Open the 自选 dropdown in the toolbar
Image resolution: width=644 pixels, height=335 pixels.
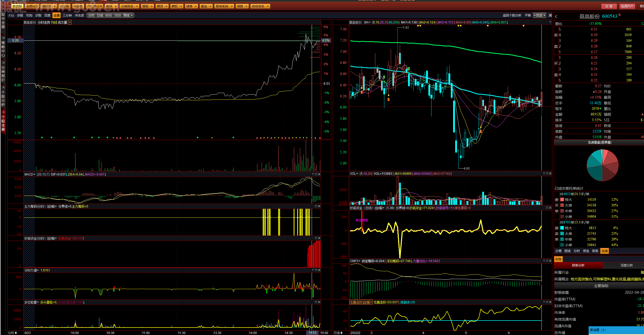539,15
